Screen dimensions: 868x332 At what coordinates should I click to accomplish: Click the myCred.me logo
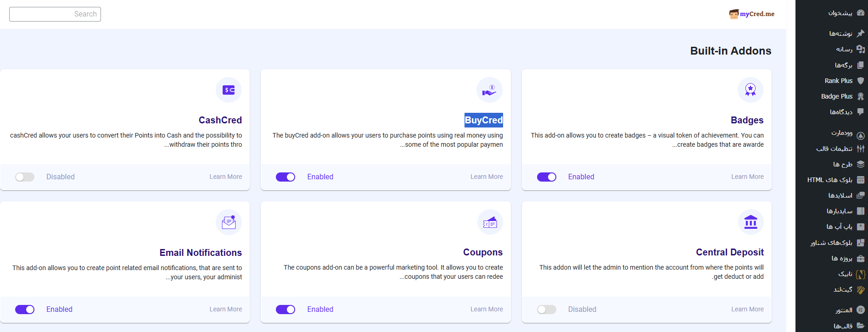click(752, 14)
